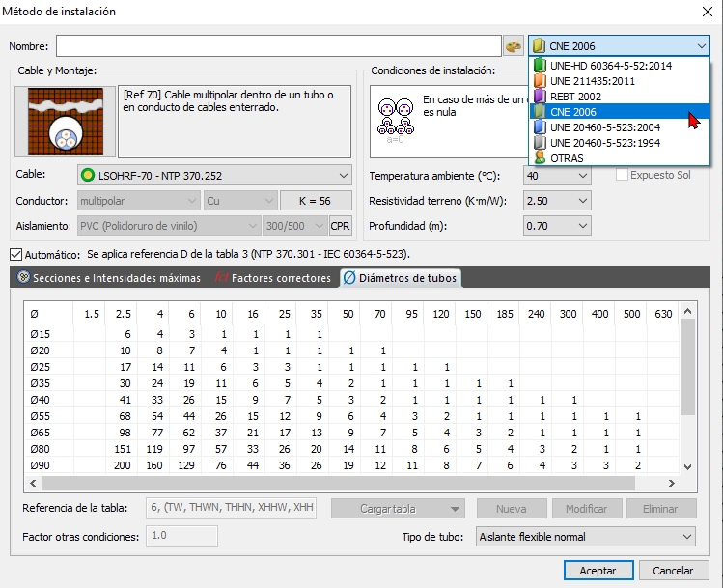Open the Tipo de tubo dropdown
Image resolution: width=723 pixels, height=588 pixels.
(x=586, y=537)
